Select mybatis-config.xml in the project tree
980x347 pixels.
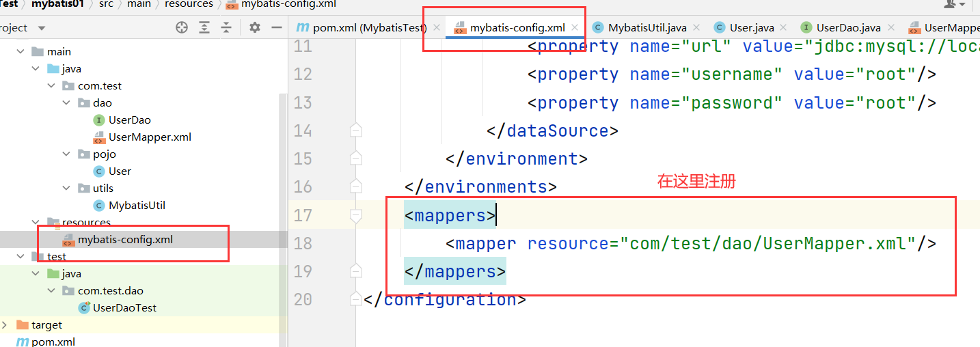tap(125, 240)
